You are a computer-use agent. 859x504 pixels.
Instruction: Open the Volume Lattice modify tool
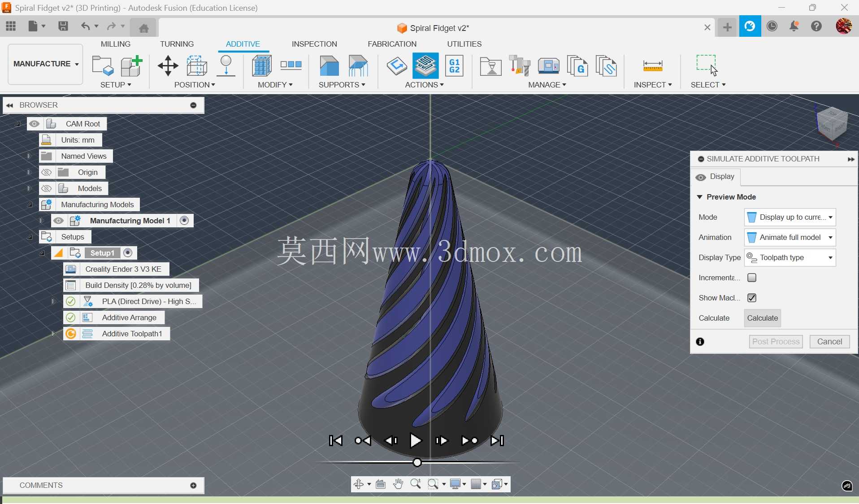[x=261, y=65]
